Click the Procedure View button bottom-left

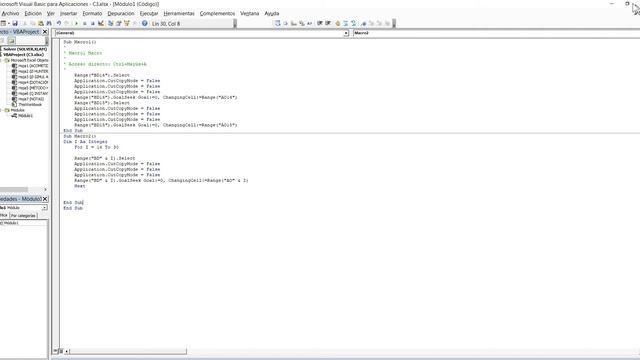point(55,351)
